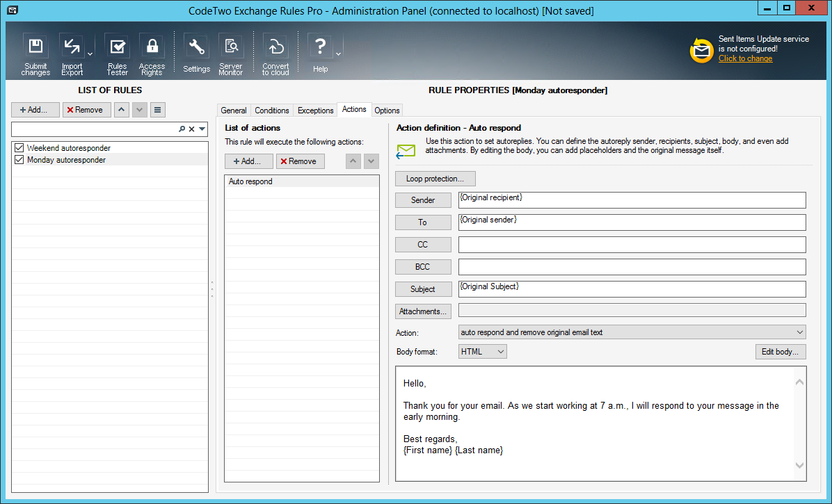Click the Subject input field
The image size is (832, 504).
coord(632,288)
